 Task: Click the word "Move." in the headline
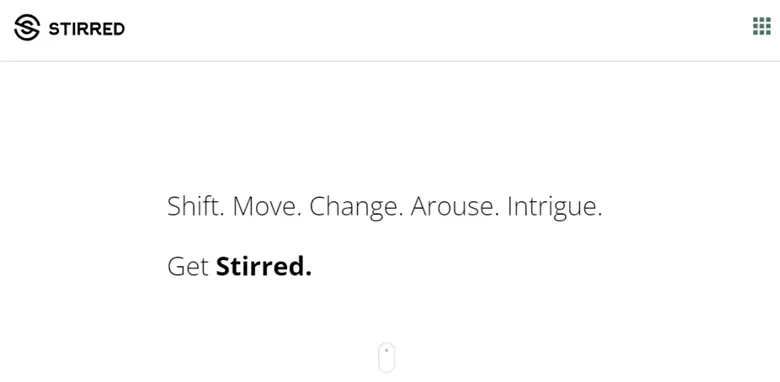(x=267, y=206)
